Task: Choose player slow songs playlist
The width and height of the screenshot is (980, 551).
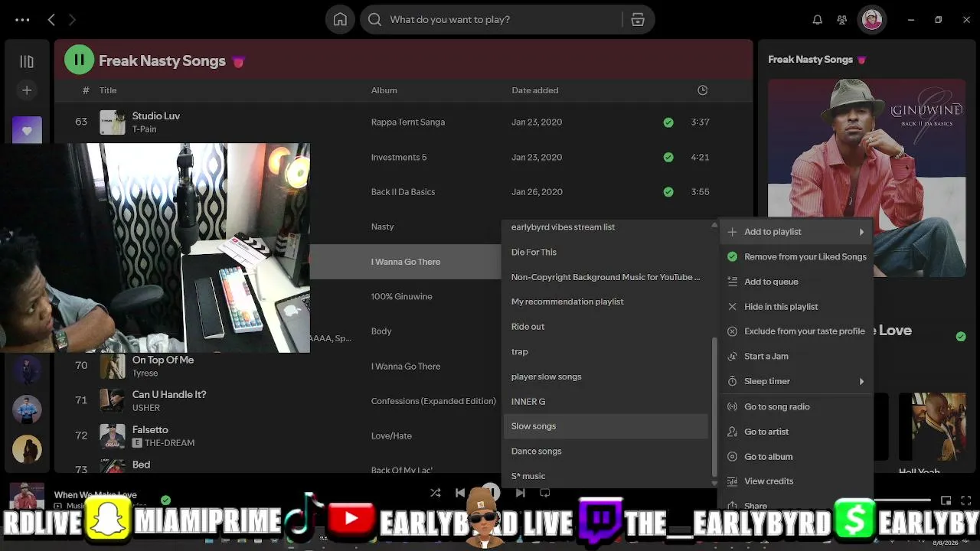Action: (x=606, y=377)
